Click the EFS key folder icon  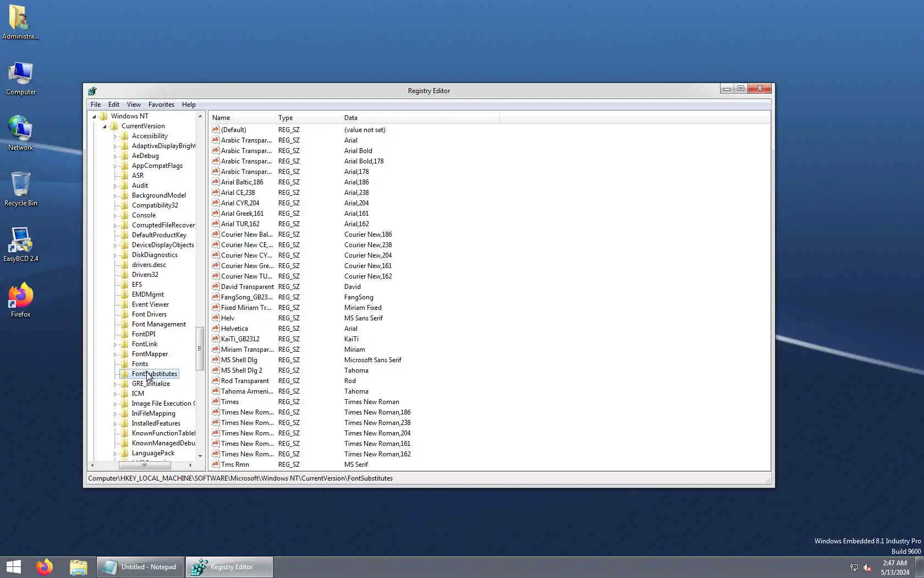point(125,285)
